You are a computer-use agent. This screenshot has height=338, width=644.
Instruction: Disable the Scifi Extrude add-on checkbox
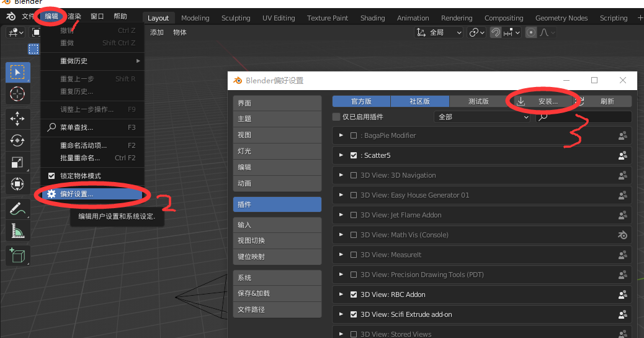[x=354, y=314]
